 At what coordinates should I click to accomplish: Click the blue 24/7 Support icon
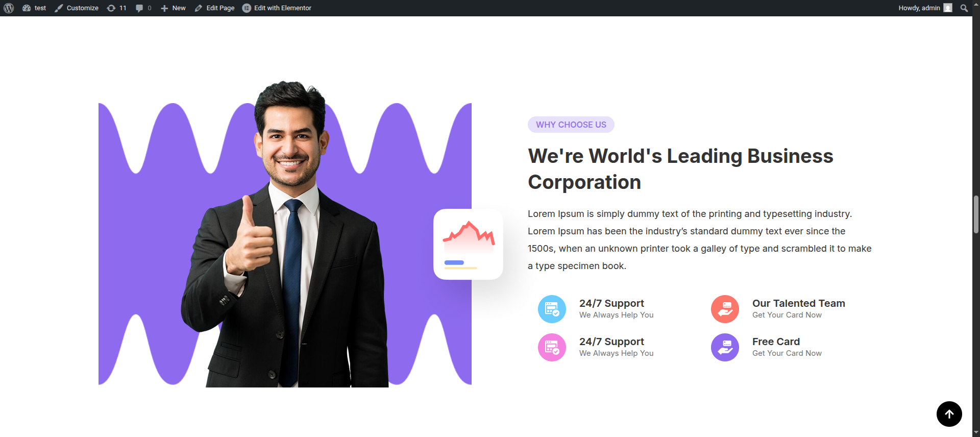(x=552, y=309)
